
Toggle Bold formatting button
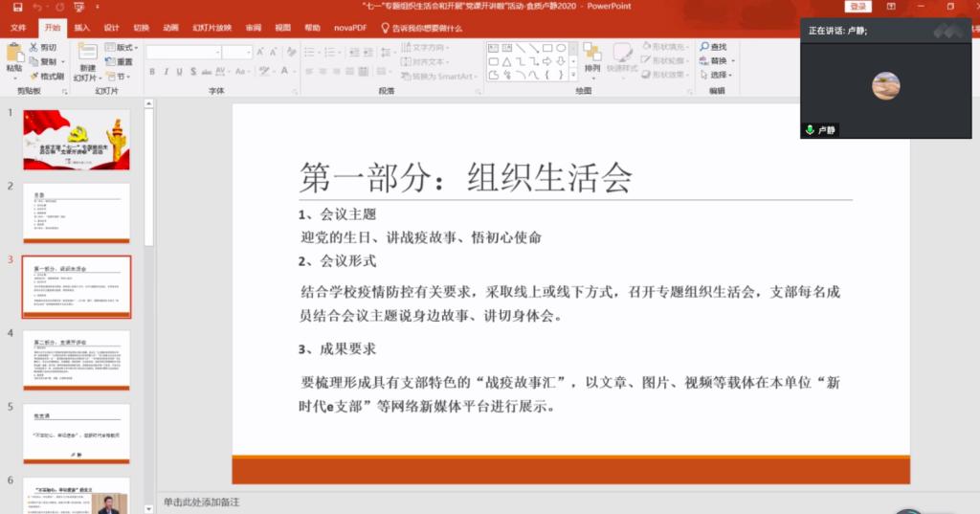point(152,72)
